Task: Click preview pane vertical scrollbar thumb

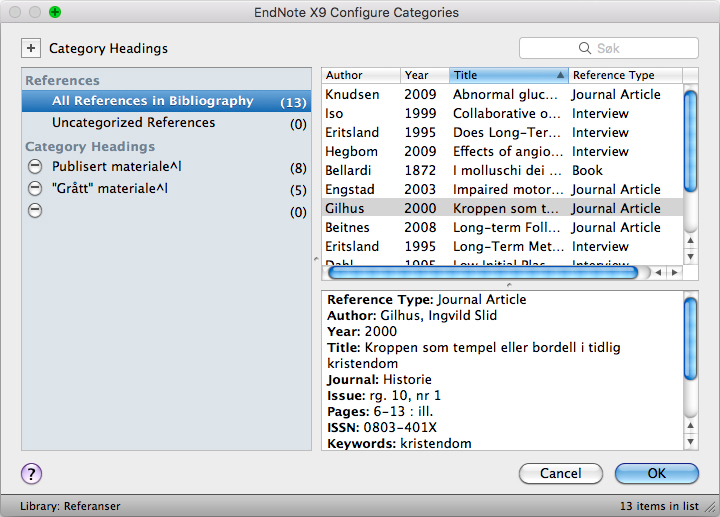Action: pos(690,339)
